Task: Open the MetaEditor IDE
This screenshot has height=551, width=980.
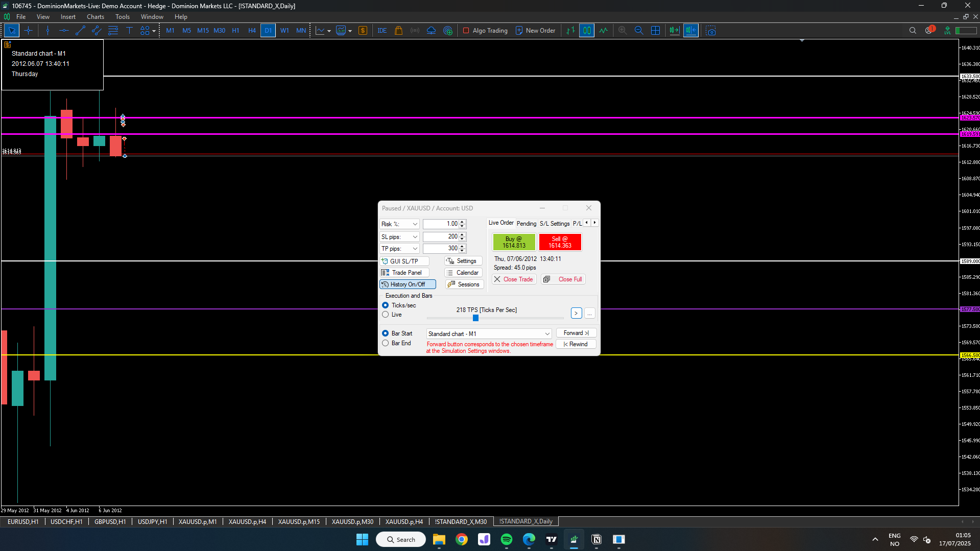Action: pyautogui.click(x=382, y=31)
